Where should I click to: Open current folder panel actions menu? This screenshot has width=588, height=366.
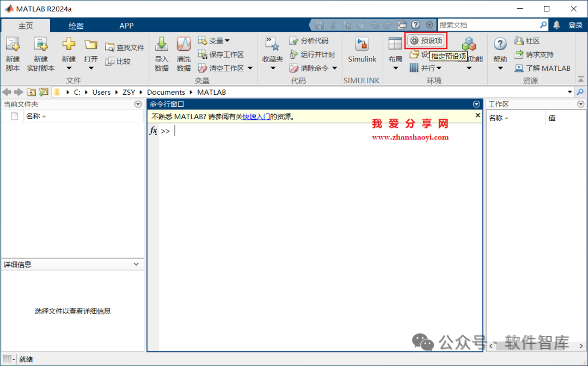(138, 104)
